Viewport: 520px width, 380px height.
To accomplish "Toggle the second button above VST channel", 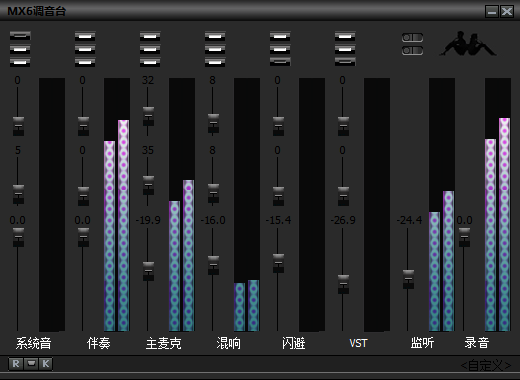I will 345,49.
